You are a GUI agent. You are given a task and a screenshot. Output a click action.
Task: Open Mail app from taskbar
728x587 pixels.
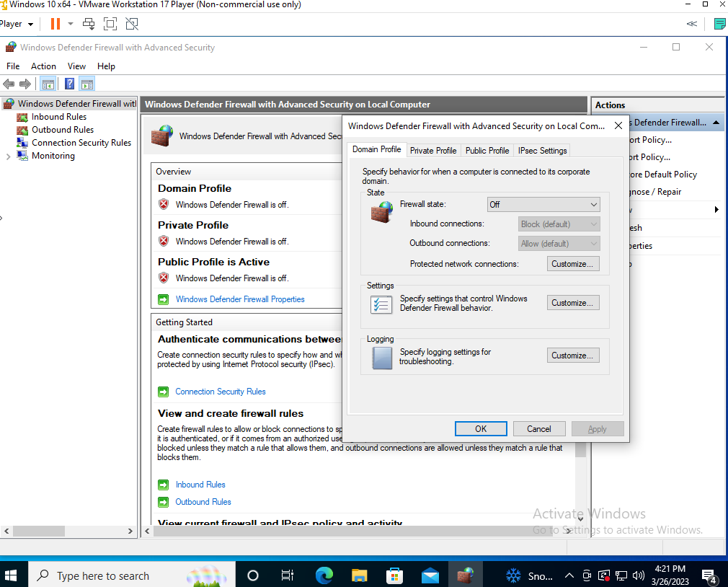(x=430, y=576)
